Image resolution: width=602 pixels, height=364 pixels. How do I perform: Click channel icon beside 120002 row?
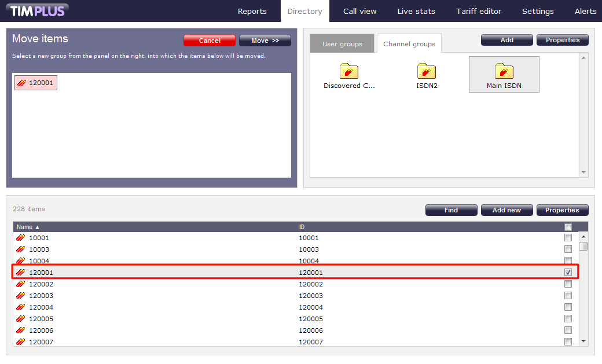click(x=21, y=284)
